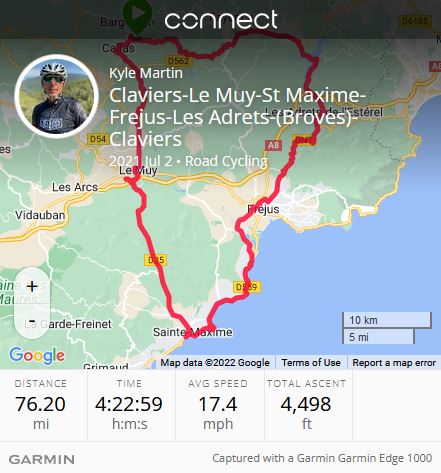Click the A8 highway shield
441x473 pixels.
[x=273, y=145]
